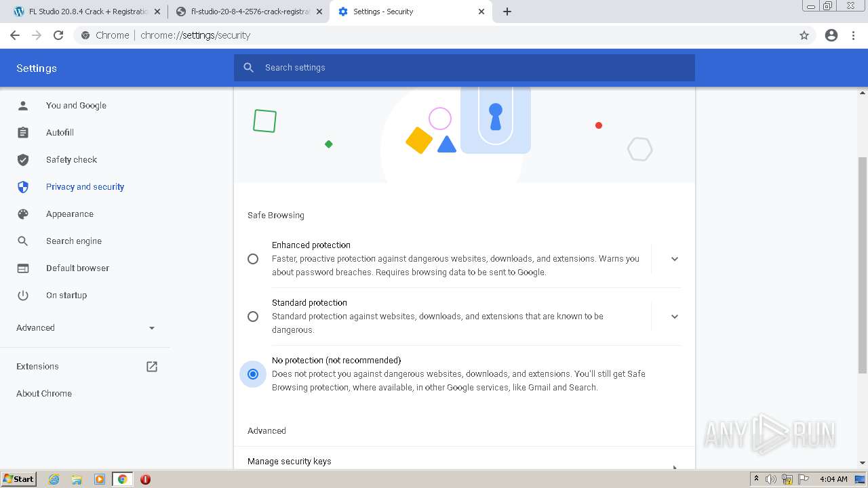
Task: Click the Search engine magnifier icon
Action: (x=23, y=241)
